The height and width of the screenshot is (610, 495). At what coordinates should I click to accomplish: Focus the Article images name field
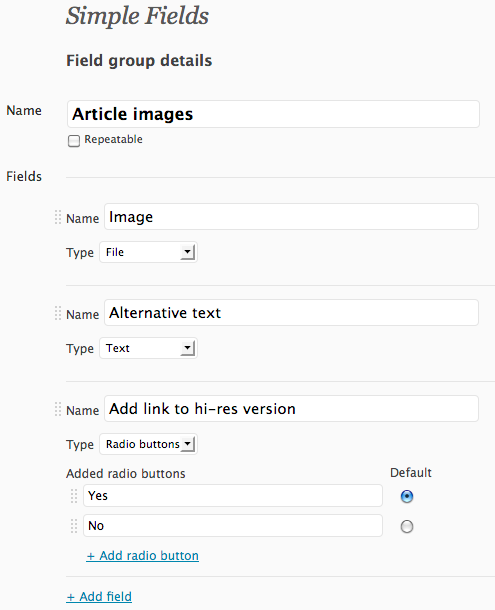point(273,114)
